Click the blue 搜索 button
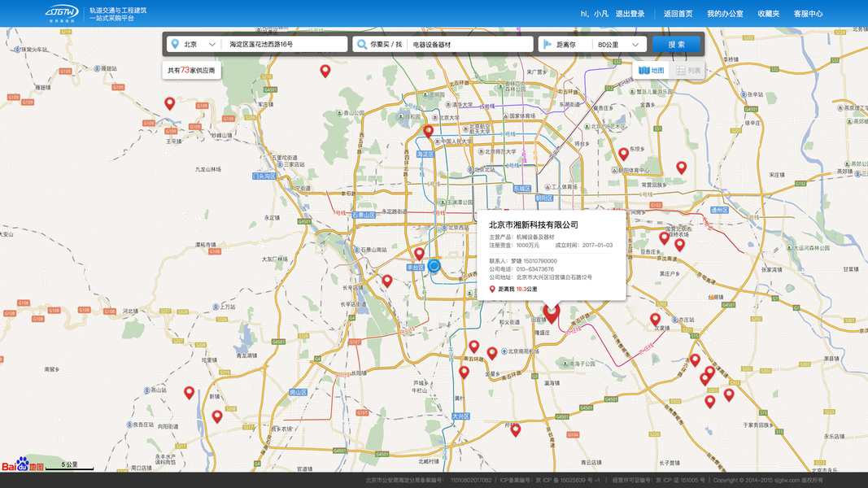This screenshot has width=868, height=488. [676, 44]
